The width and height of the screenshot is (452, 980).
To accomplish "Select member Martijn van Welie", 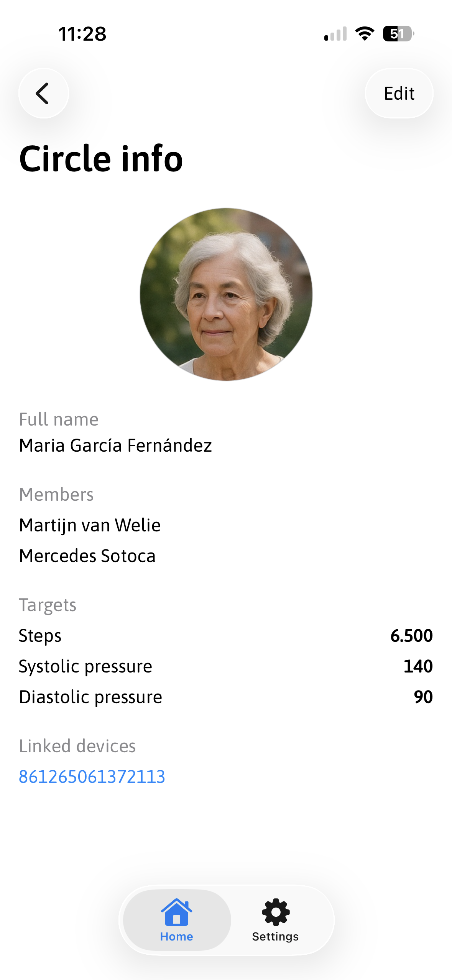I will click(x=90, y=525).
